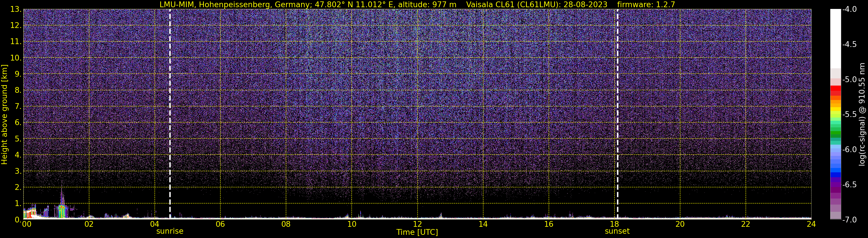
Task: Click the y-axis tick label 1.
Action: pos(18,203)
